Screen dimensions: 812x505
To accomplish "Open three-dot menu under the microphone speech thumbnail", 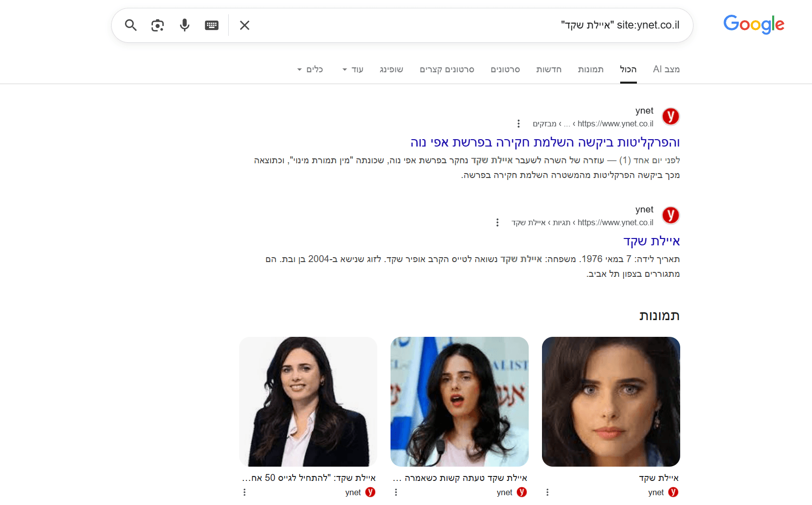I will [396, 492].
